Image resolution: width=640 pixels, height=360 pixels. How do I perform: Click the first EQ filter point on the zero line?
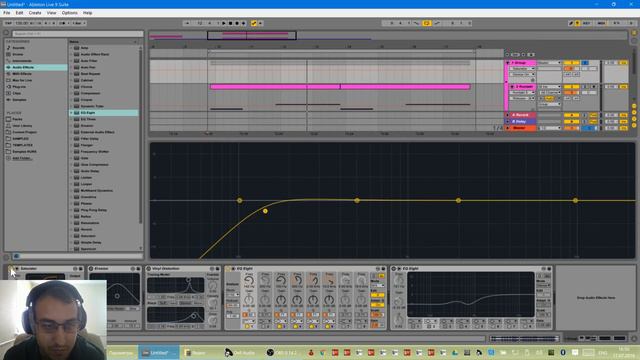(240, 200)
